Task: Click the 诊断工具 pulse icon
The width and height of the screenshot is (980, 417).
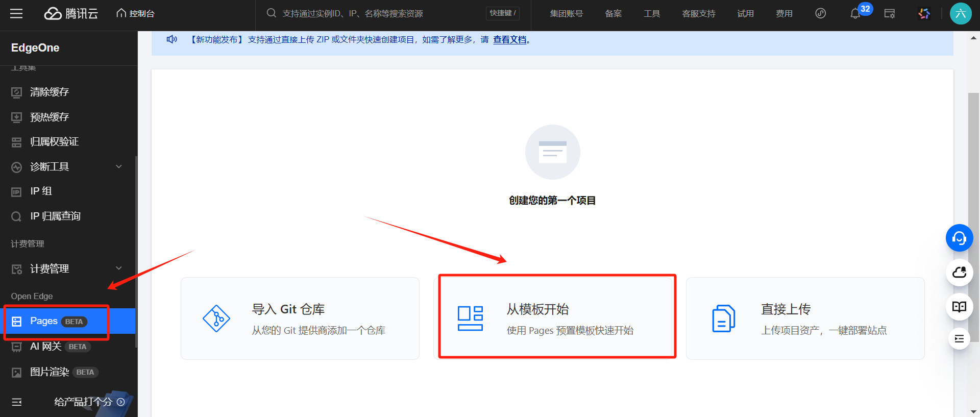Action: (x=17, y=167)
